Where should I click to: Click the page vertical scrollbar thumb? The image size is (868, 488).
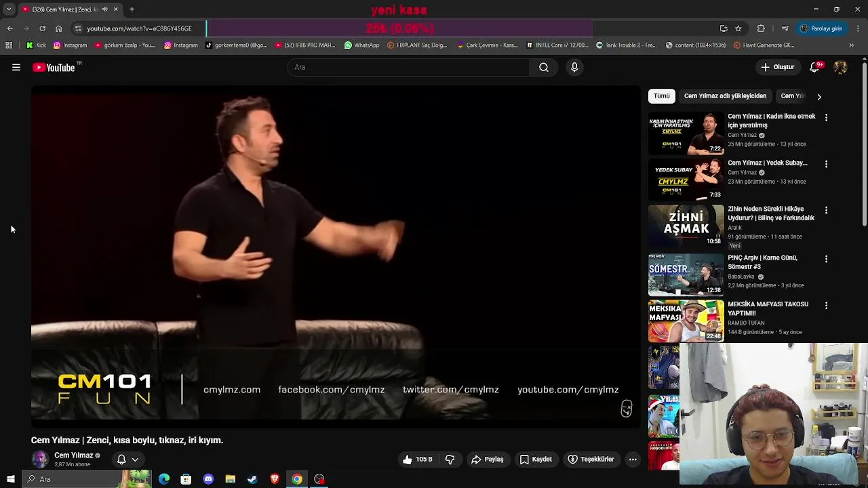coord(864,146)
